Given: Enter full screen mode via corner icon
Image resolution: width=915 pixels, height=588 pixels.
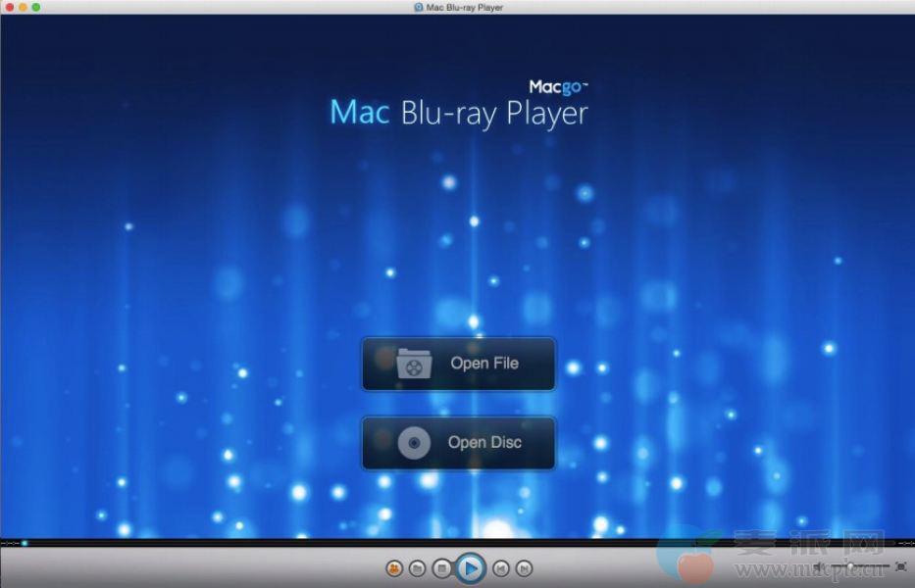Looking at the screenshot, I should tap(901, 566).
